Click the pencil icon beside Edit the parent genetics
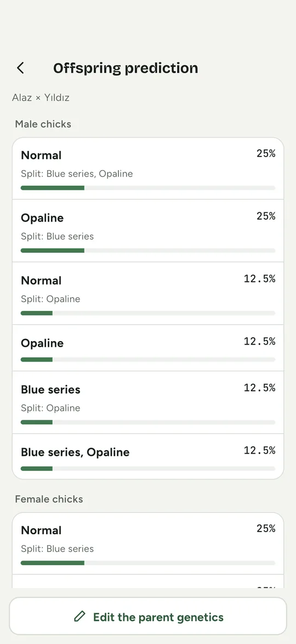The width and height of the screenshot is (296, 644). [x=79, y=616]
